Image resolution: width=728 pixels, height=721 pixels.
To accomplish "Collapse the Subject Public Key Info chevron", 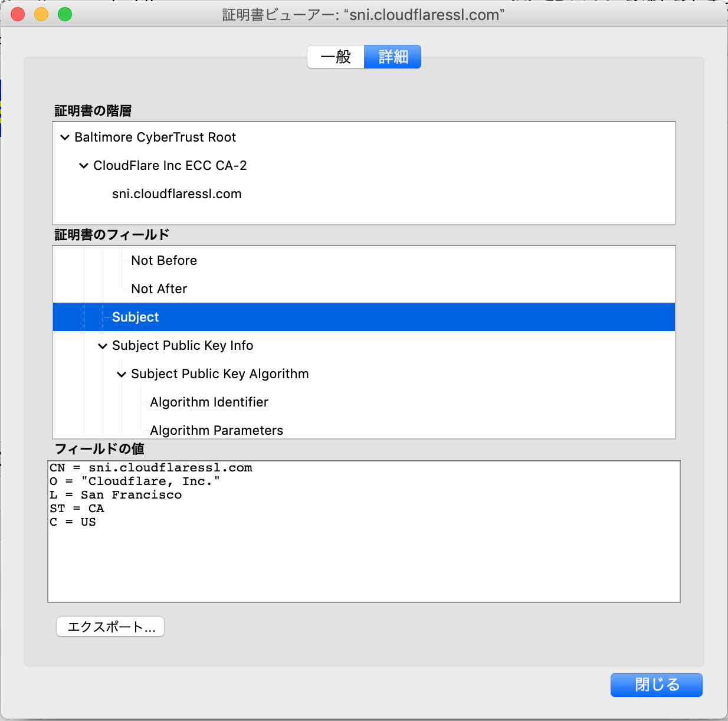I will (x=103, y=346).
